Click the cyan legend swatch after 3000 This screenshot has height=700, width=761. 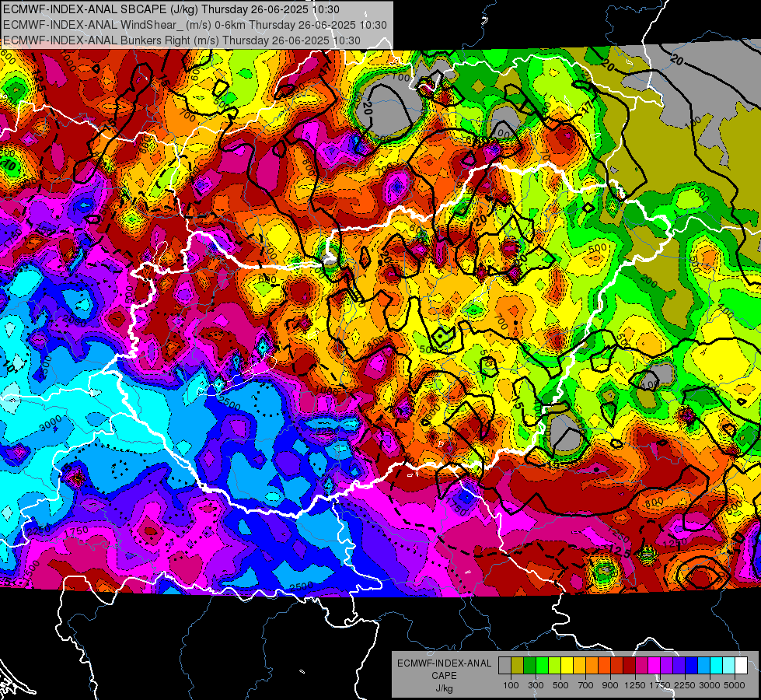717,666
